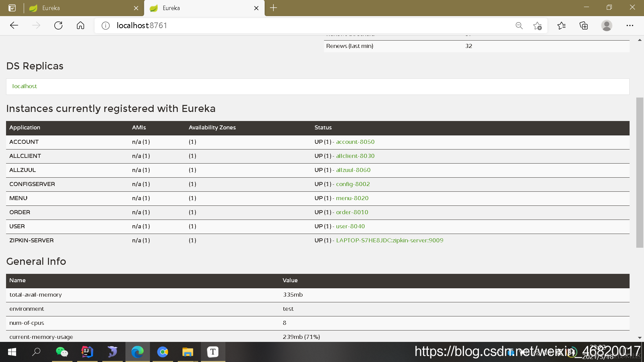Open the account-8050 instance link
This screenshot has width=644, height=362.
(x=355, y=142)
